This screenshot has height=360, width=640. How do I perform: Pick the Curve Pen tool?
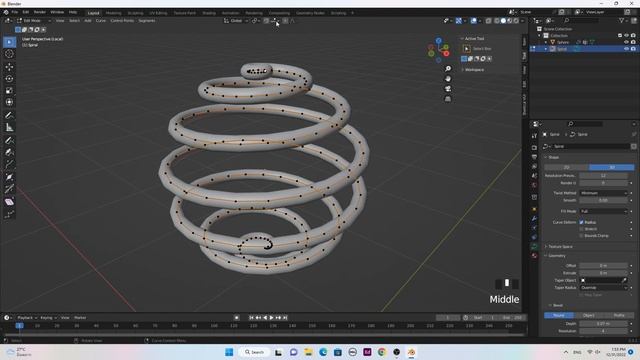click(9, 152)
